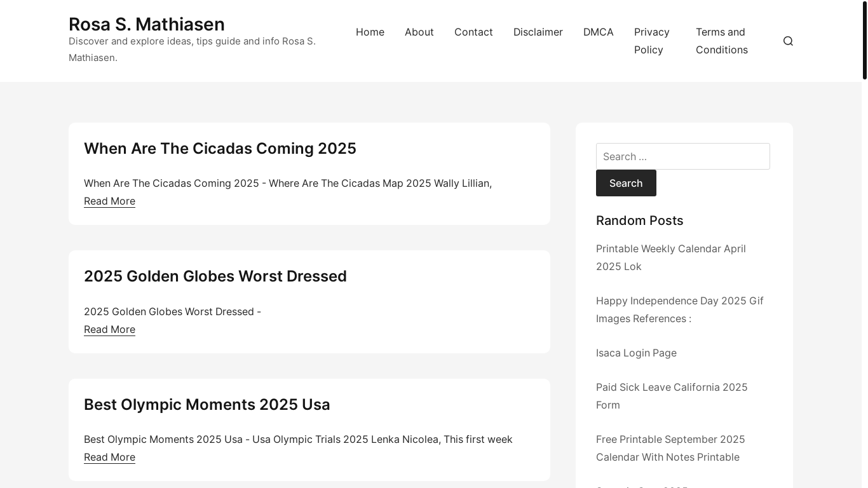This screenshot has height=488, width=868.
Task: Read More under Best Olympic Moments post
Action: click(109, 457)
